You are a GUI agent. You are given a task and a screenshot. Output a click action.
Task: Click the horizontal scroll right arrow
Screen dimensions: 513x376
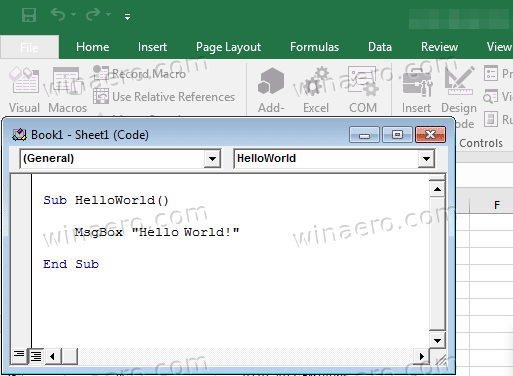(422, 356)
